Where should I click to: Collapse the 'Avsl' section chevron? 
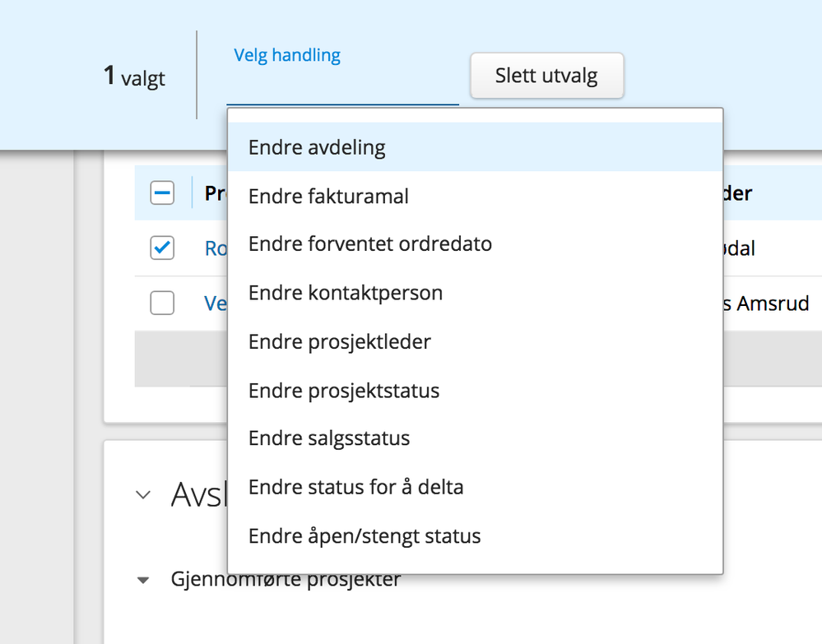[143, 494]
